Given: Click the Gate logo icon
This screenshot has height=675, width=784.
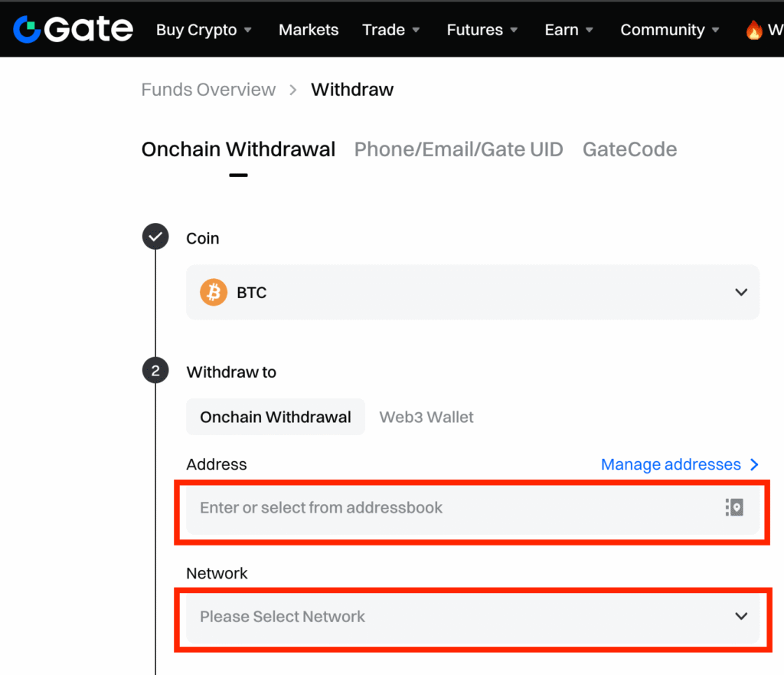Looking at the screenshot, I should coord(27,30).
